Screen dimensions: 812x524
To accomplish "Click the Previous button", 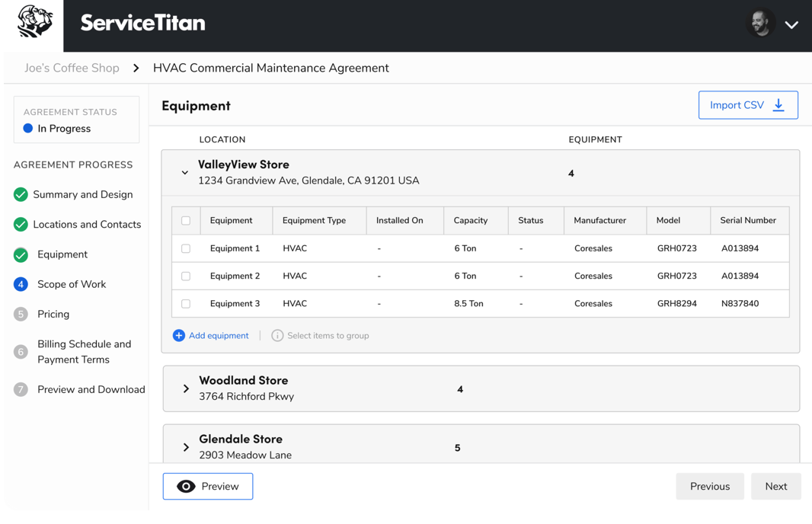I will pyautogui.click(x=710, y=486).
